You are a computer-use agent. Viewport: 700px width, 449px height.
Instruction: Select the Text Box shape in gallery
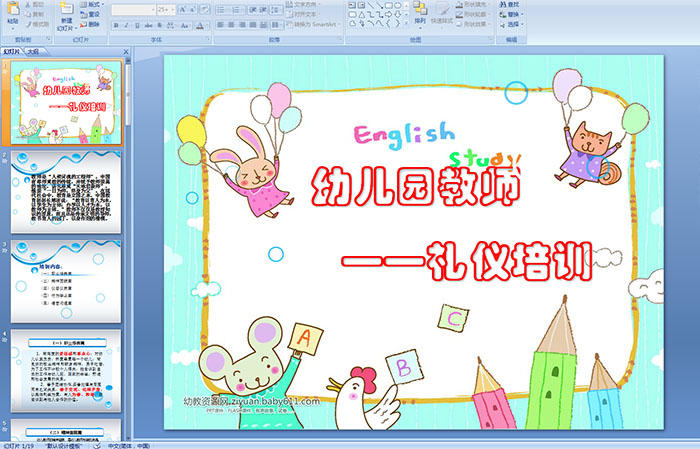[x=352, y=5]
